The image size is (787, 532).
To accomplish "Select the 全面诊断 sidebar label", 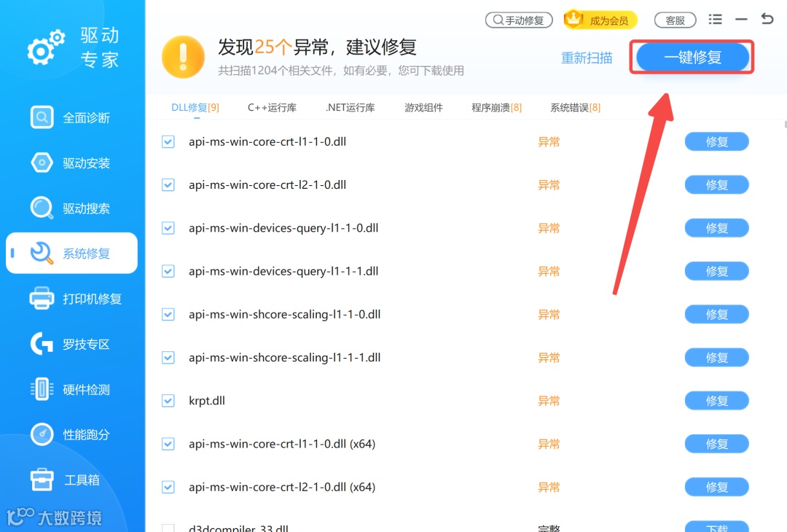I will click(86, 118).
